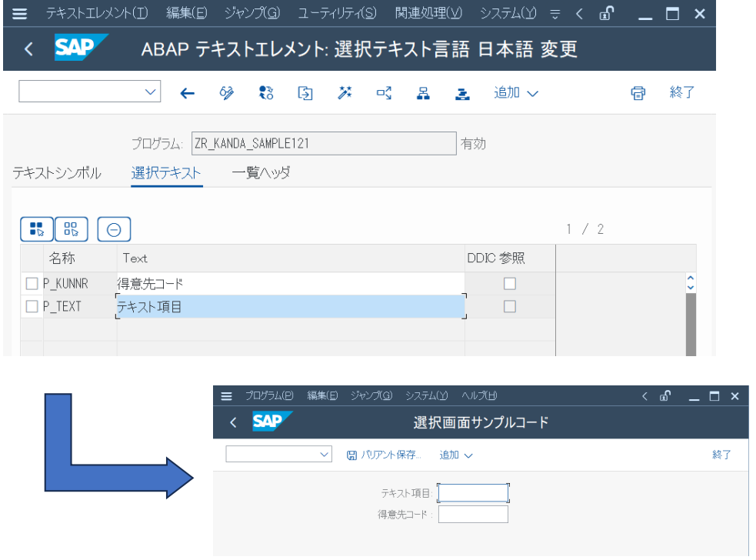Select the P_KUNNR row checkbox
Screen dimensions: 756x560
(32, 284)
